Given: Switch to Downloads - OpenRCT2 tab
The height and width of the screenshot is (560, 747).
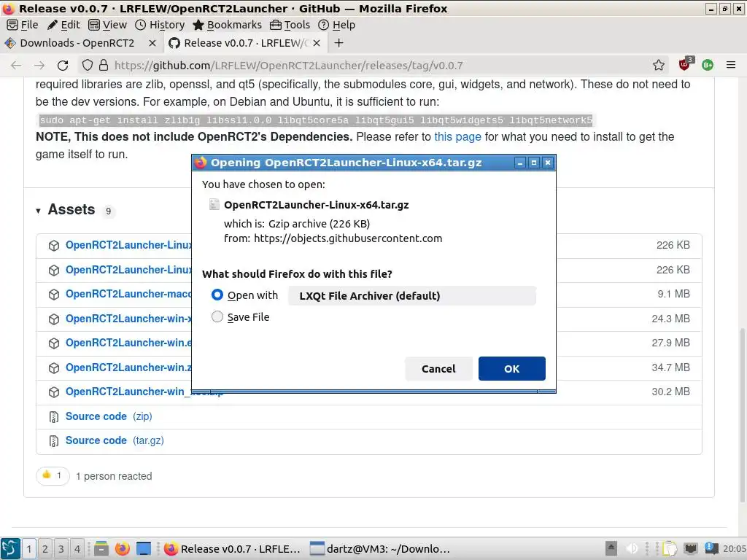Looking at the screenshot, I should click(x=76, y=43).
